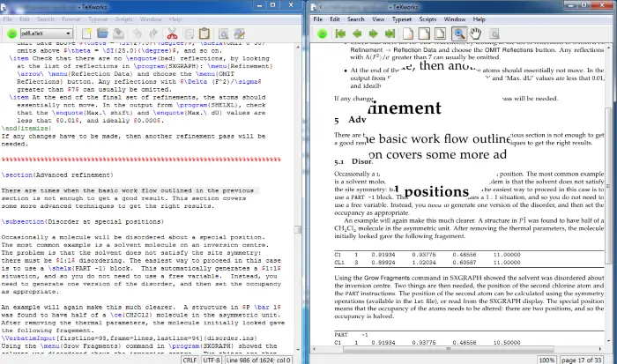
Task: Click the green Typeset button in editor
Action: (x=12, y=33)
